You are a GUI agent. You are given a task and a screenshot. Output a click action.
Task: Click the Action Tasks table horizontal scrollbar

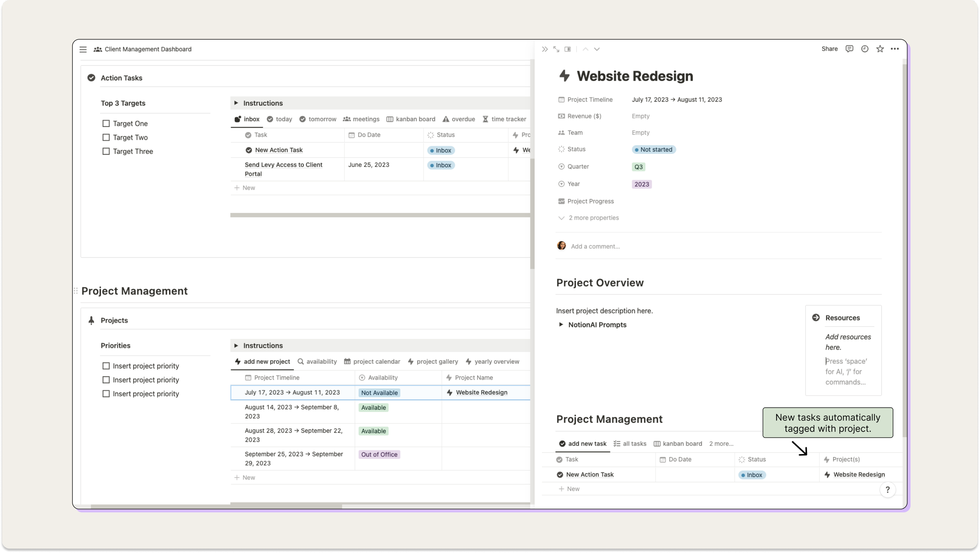pyautogui.click(x=380, y=215)
